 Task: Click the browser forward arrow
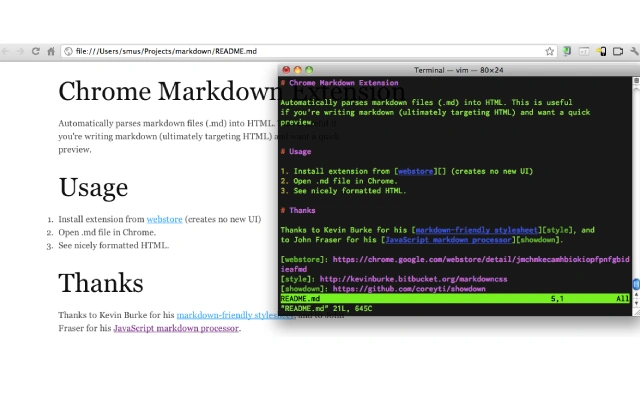click(20, 51)
